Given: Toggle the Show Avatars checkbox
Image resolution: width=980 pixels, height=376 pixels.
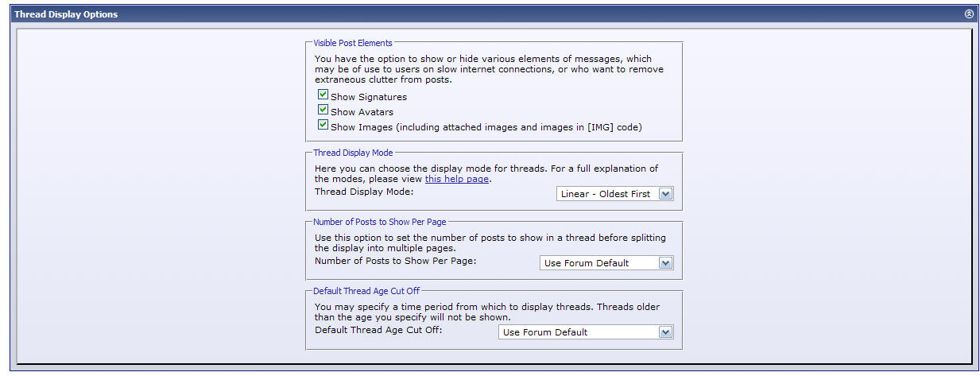Looking at the screenshot, I should pos(323,110).
